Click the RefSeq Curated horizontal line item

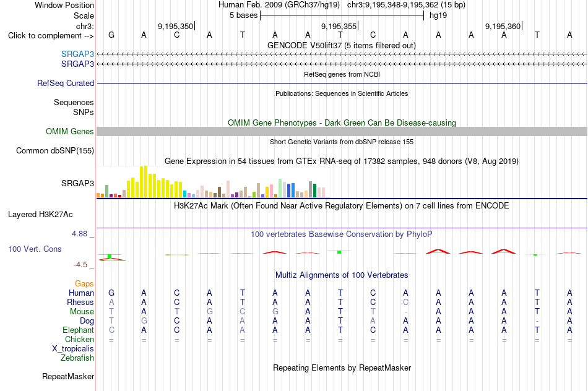click(342, 84)
